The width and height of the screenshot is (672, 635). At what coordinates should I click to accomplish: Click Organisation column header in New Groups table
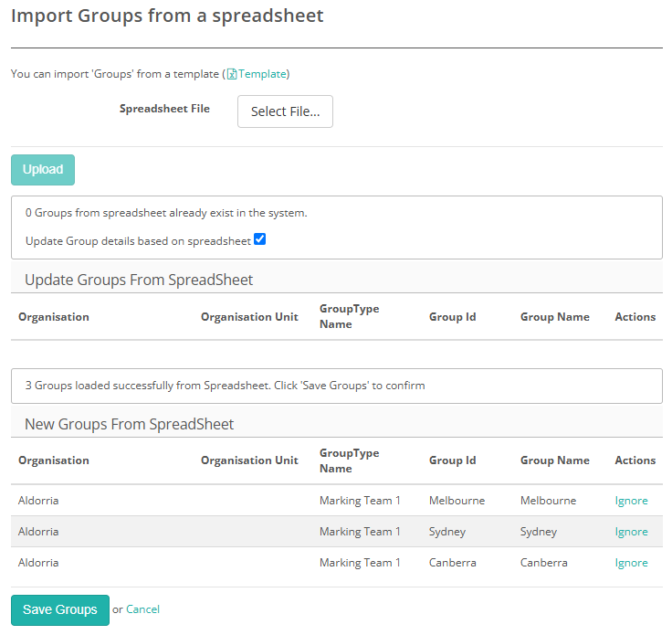click(54, 460)
